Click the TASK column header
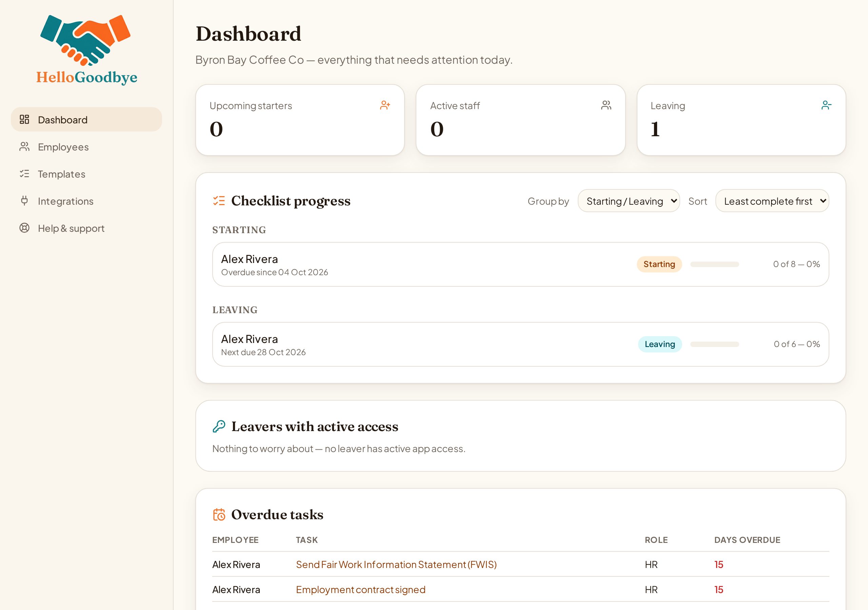Screen dimensions: 868x610 pyautogui.click(x=307, y=540)
